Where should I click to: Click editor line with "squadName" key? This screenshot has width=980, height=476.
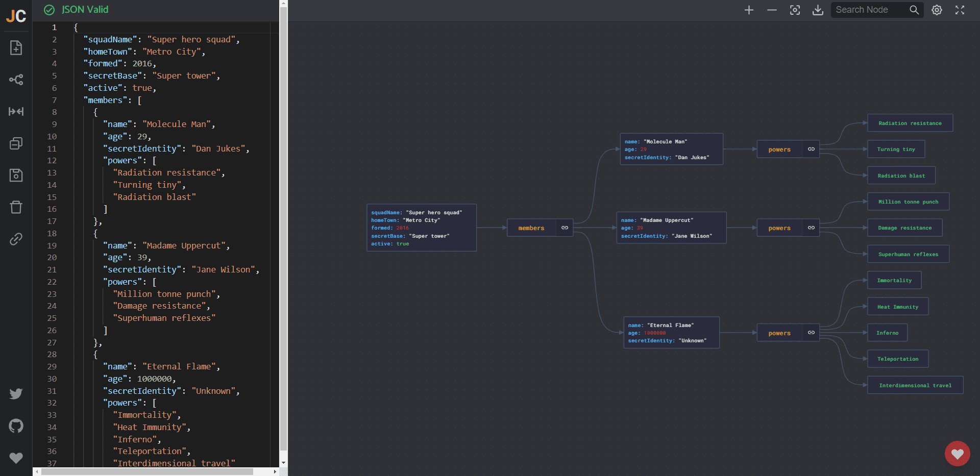coord(161,39)
